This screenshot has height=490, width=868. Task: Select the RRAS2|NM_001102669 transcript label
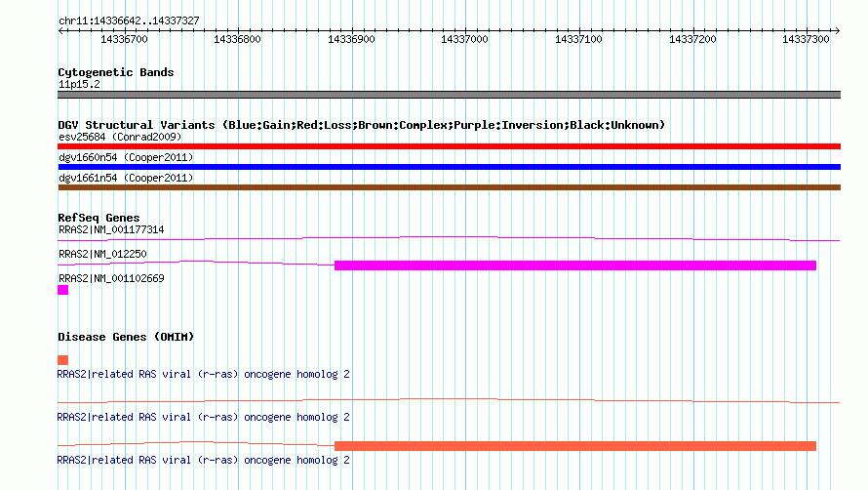[x=111, y=278]
